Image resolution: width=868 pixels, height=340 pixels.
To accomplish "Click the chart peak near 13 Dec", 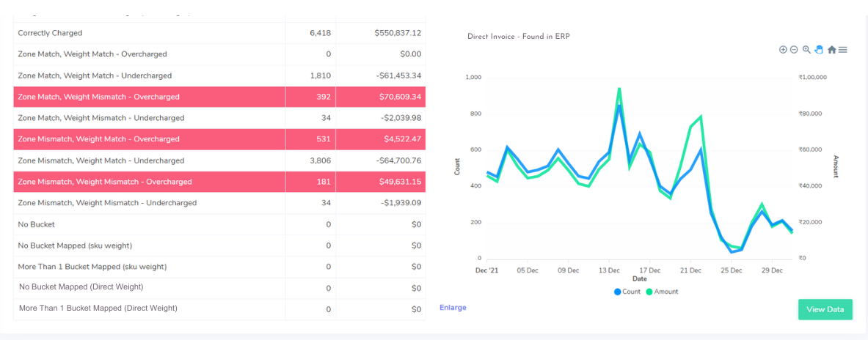I will click(x=619, y=89).
